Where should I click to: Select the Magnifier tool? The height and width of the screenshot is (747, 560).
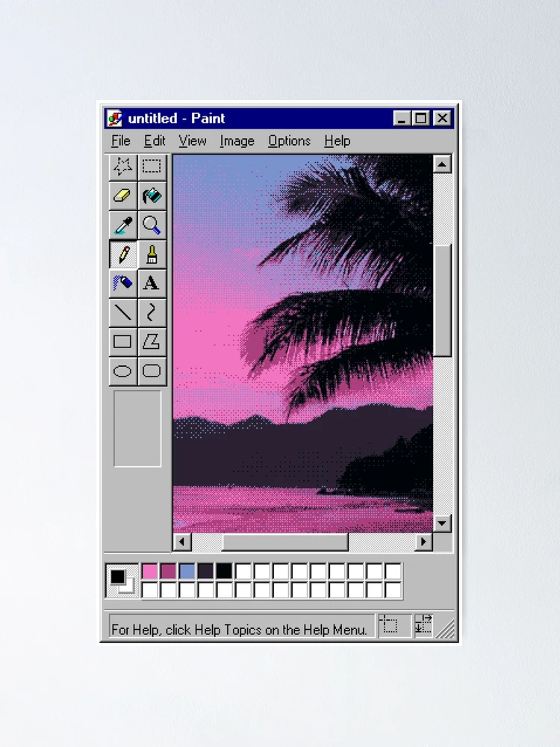point(152,226)
